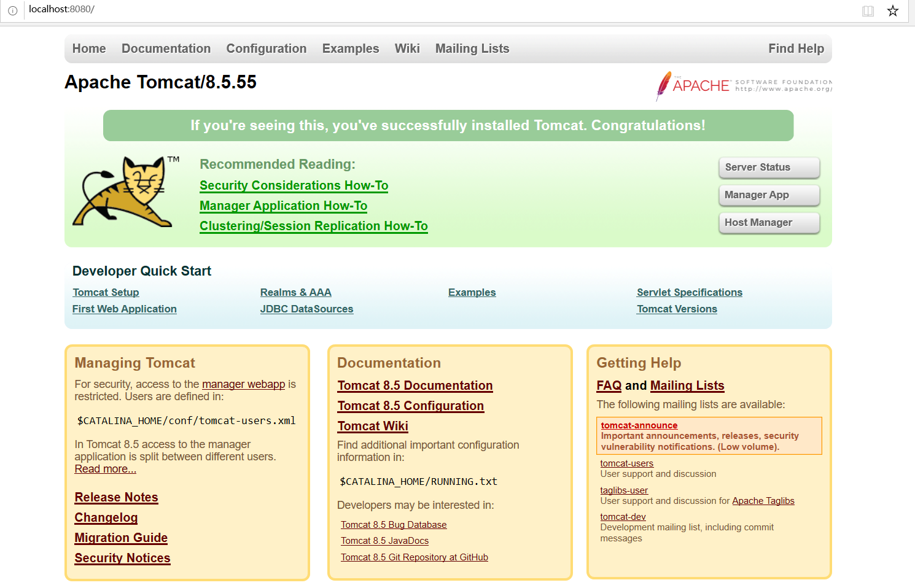Image resolution: width=915 pixels, height=588 pixels.
Task: Bookmark page with the star icon
Action: tap(893, 10)
